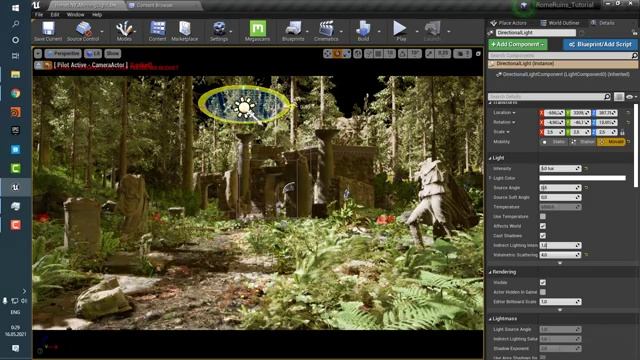Toggle the Visible checkbox under Rendering
The width and height of the screenshot is (640, 360).
point(542,282)
